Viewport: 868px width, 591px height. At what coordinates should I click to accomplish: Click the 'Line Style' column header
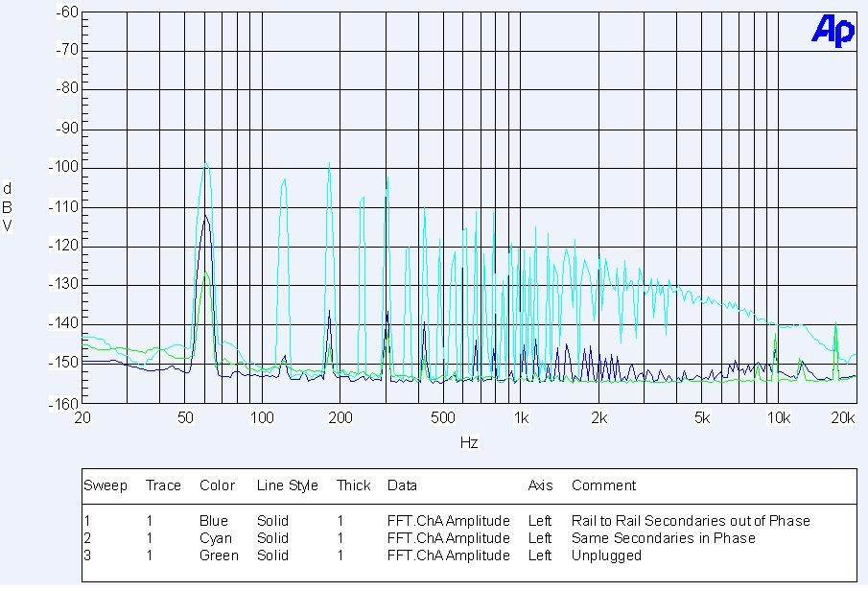[288, 485]
